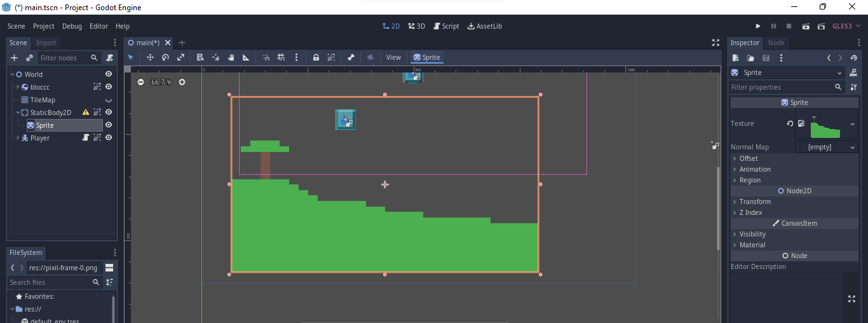
Task: Instance a child scene with link icon
Action: (x=29, y=58)
